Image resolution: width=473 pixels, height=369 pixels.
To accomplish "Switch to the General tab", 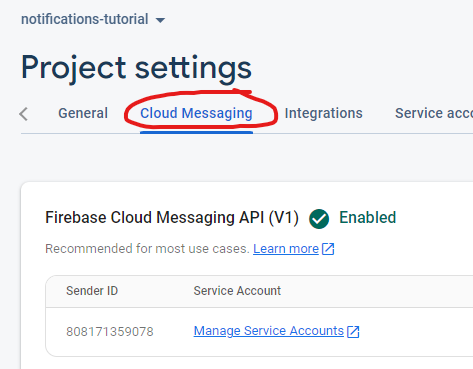I will coord(83,113).
